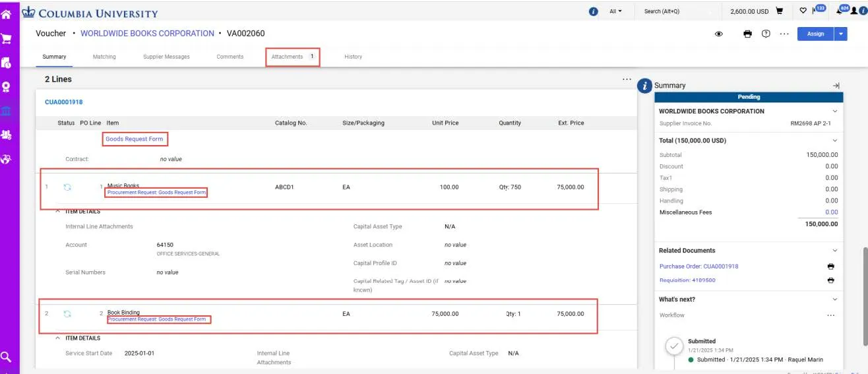Collapse ITEM DETAILS under Music Books

pos(58,212)
